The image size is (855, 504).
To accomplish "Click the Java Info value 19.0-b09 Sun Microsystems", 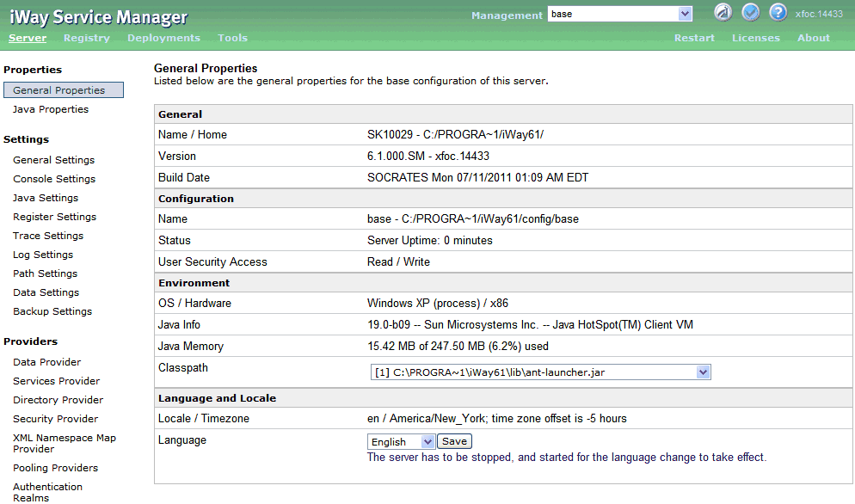I will click(x=530, y=325).
